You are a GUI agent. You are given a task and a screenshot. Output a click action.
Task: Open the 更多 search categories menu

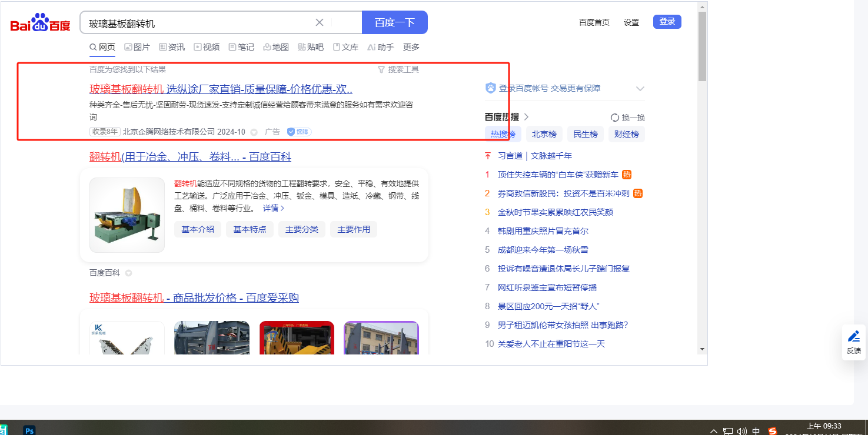[x=411, y=47]
